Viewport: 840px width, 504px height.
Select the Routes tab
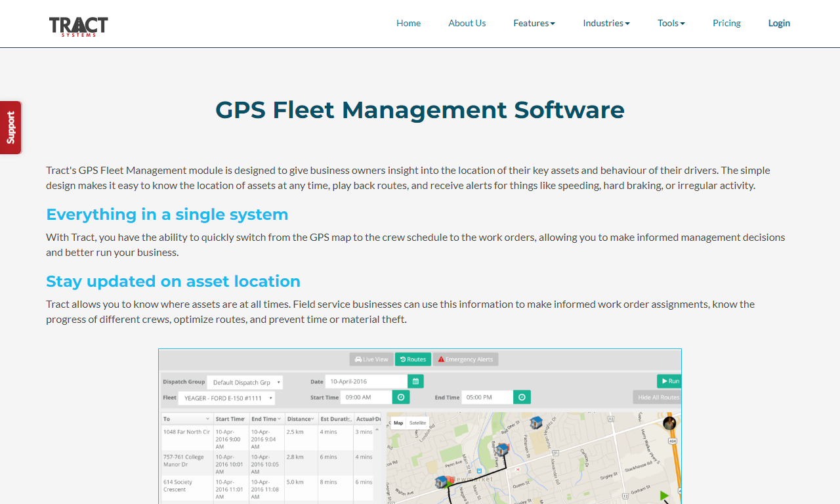pyautogui.click(x=413, y=359)
